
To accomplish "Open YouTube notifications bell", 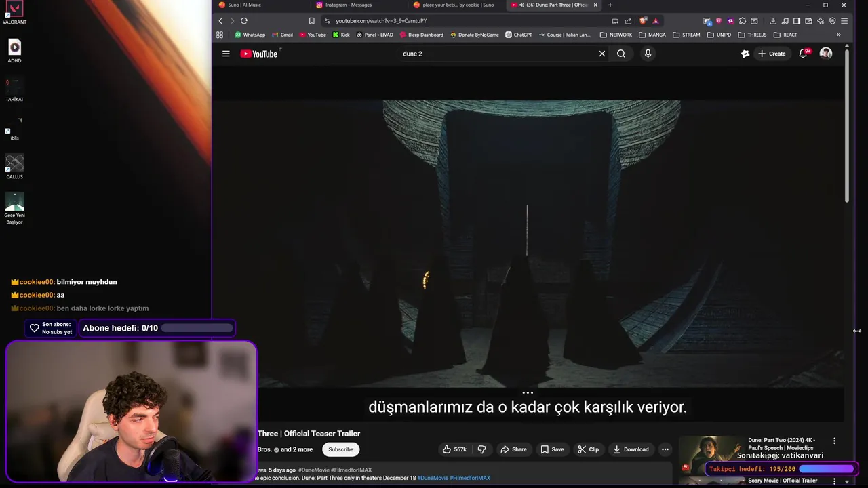I will click(804, 54).
